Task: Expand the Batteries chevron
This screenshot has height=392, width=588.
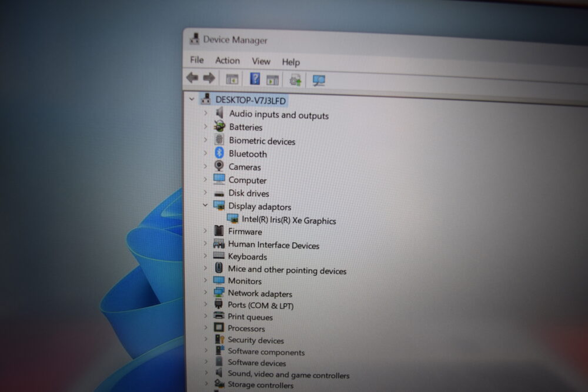Action: 205,126
